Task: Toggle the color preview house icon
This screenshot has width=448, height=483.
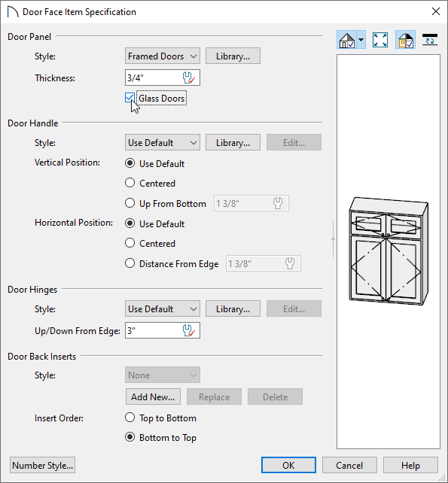Action: click(x=405, y=40)
